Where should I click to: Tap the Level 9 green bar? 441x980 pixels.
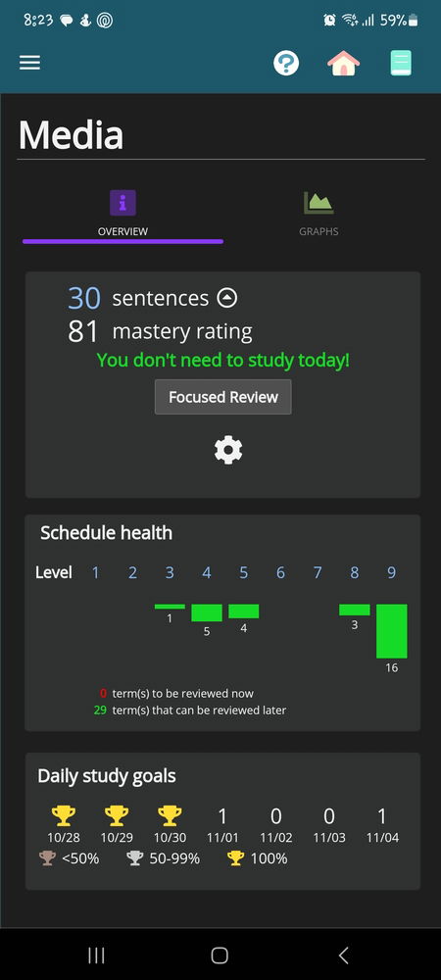(x=392, y=631)
